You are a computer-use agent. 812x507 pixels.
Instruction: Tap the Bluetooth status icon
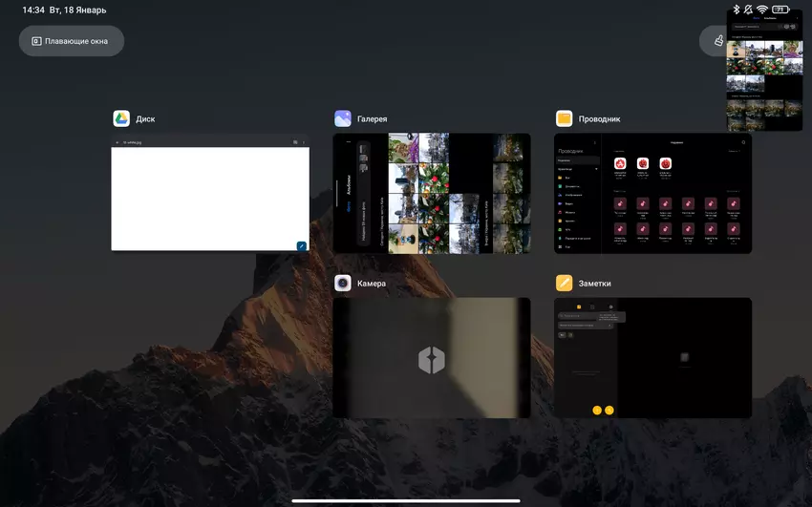tap(737, 9)
